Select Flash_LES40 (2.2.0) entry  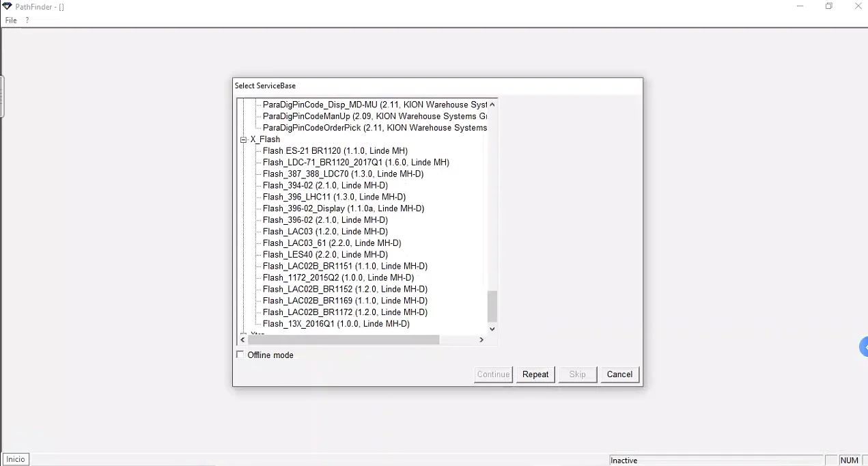325,255
